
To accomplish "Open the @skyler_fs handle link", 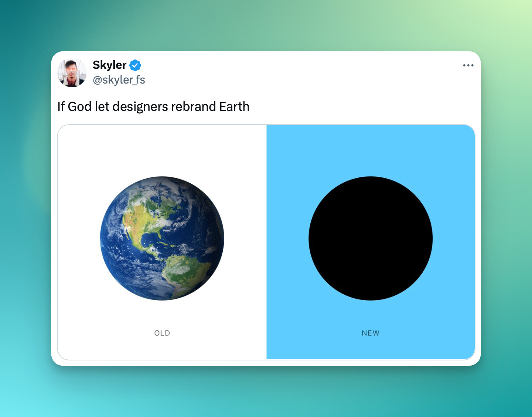I will point(119,80).
